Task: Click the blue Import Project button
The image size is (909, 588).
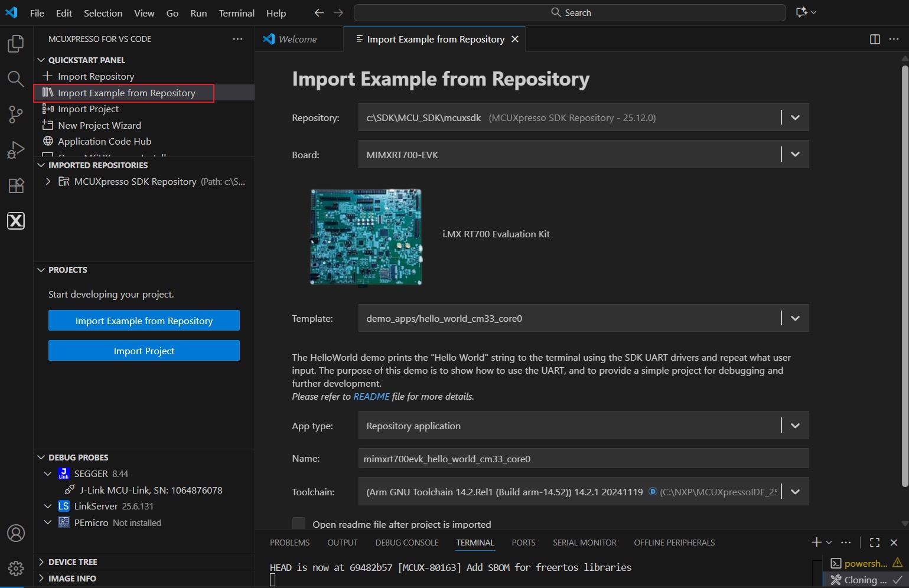Action: tap(144, 351)
